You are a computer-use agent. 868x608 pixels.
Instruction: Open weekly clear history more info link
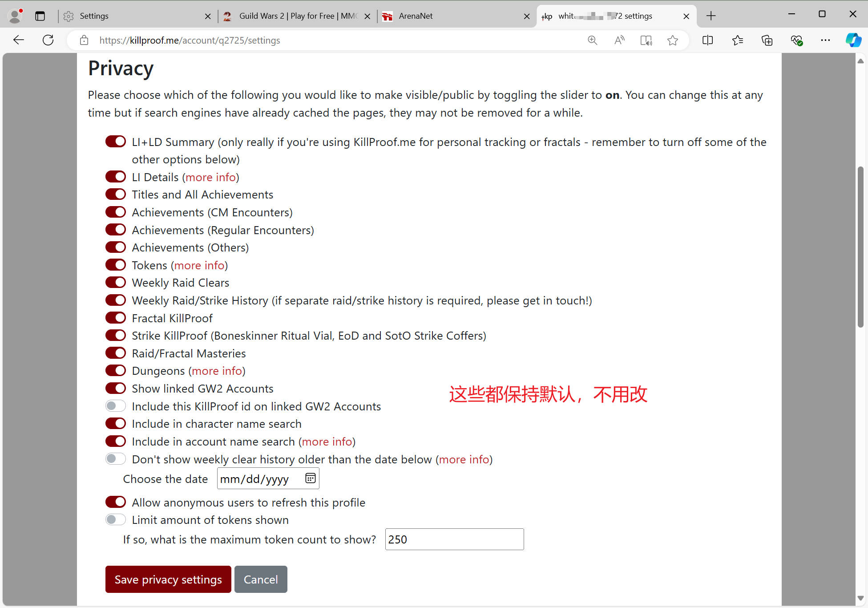pyautogui.click(x=464, y=459)
